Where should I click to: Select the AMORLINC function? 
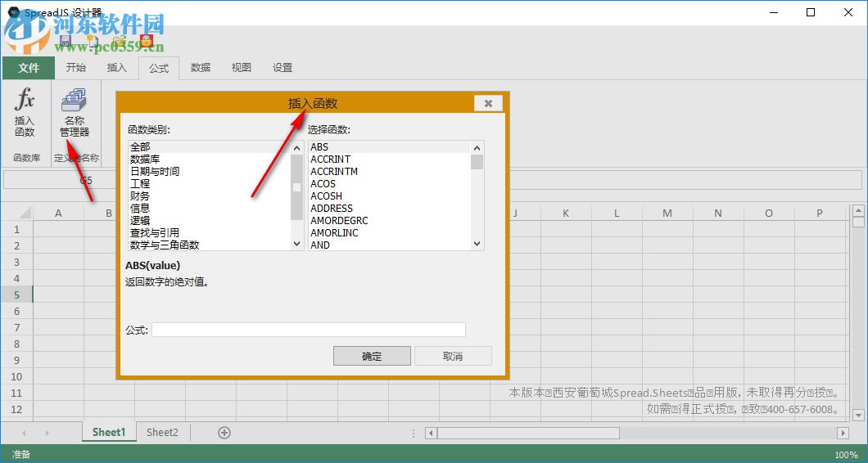click(389, 232)
